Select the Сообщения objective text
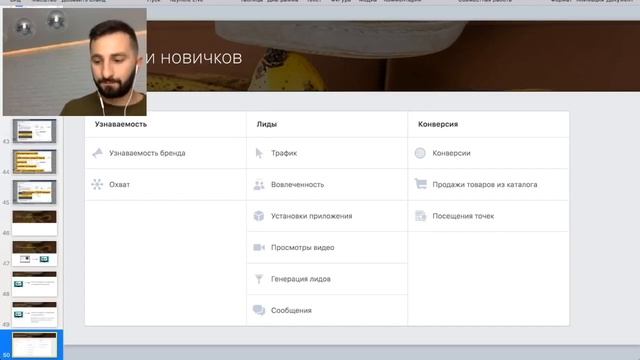 tap(291, 310)
